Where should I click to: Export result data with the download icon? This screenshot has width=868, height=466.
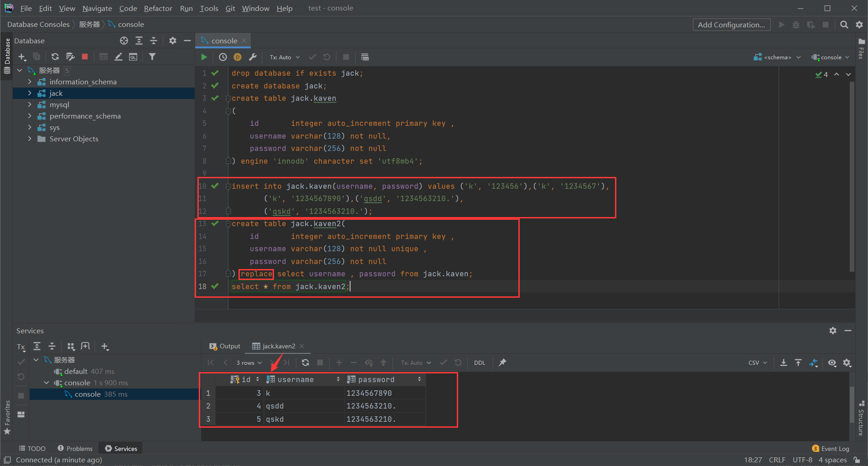tap(783, 362)
